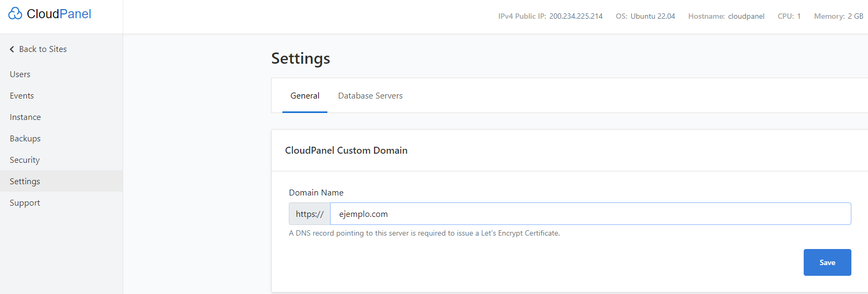This screenshot has height=294, width=868.
Task: Click the CloudPanel brand name text
Action: pyautogui.click(x=59, y=14)
